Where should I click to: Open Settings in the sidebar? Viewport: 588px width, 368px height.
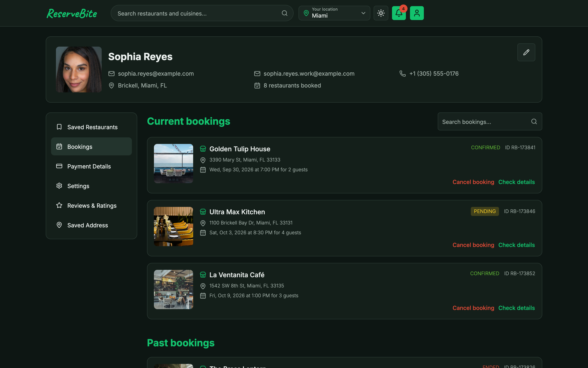click(x=91, y=186)
